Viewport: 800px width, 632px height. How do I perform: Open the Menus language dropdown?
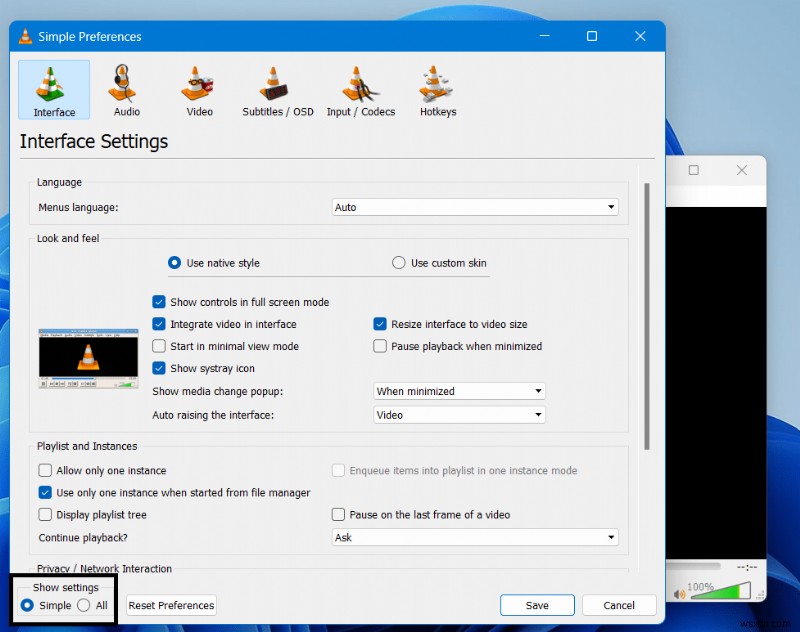(473, 207)
